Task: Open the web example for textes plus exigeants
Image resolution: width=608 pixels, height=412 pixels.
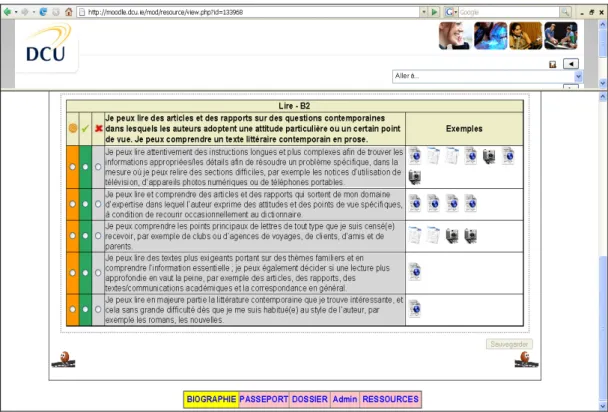Action: point(415,272)
